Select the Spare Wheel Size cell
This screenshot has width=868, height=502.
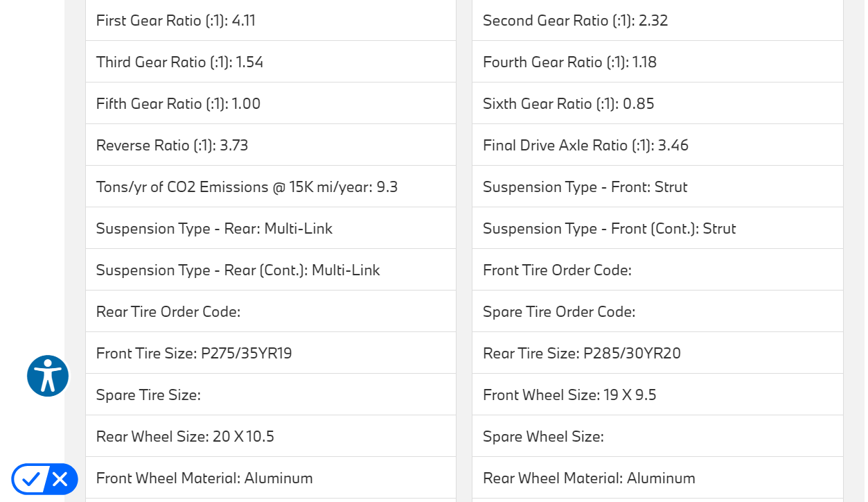(x=543, y=437)
